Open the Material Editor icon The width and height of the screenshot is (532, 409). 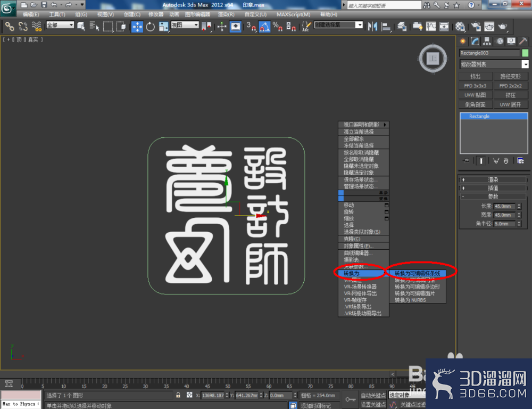460,27
